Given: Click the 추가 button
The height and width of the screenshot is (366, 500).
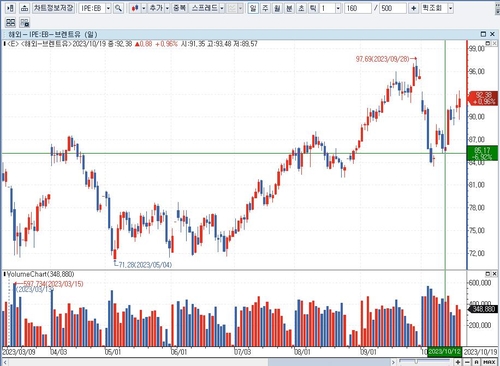Looking at the screenshot, I should click(x=156, y=8).
